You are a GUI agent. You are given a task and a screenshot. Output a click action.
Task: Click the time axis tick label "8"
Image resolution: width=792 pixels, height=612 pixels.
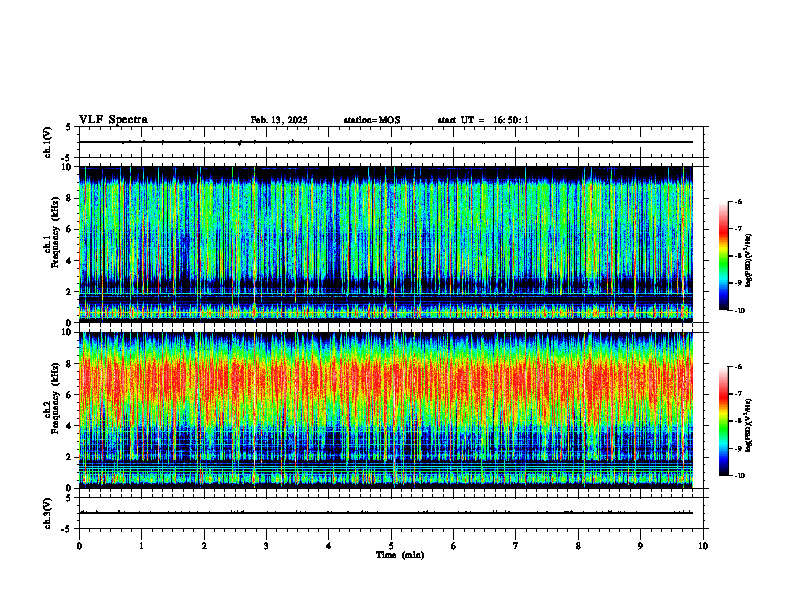[x=578, y=546]
